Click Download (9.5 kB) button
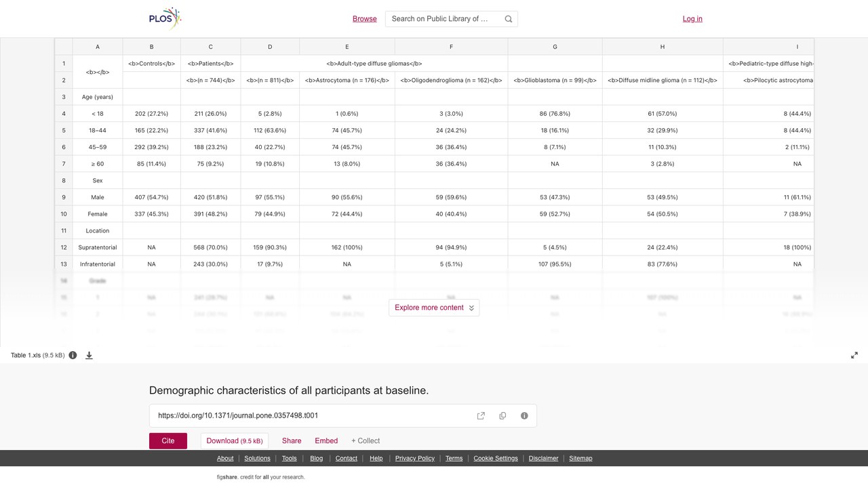Screen dimensions: 868x488 tap(235, 441)
